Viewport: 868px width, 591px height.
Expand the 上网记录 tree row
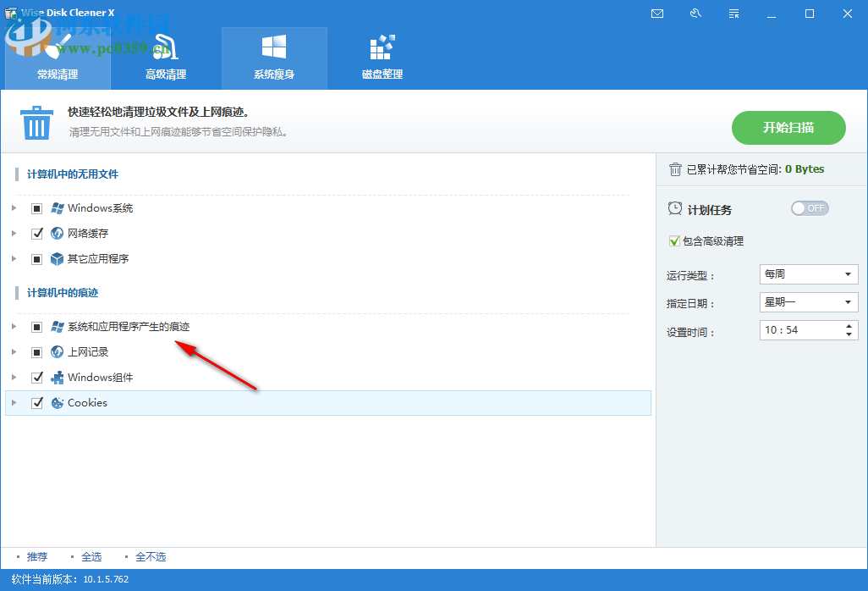[14, 351]
